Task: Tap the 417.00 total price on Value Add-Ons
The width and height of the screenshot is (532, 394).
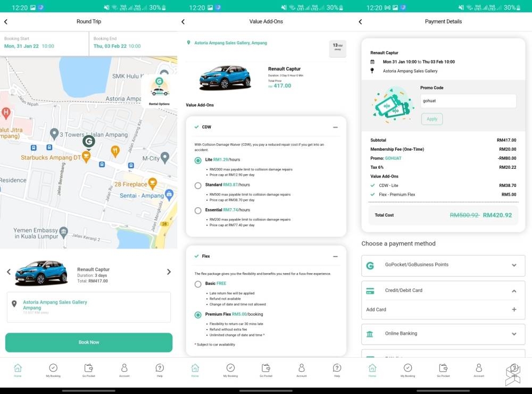Action: pyautogui.click(x=282, y=86)
